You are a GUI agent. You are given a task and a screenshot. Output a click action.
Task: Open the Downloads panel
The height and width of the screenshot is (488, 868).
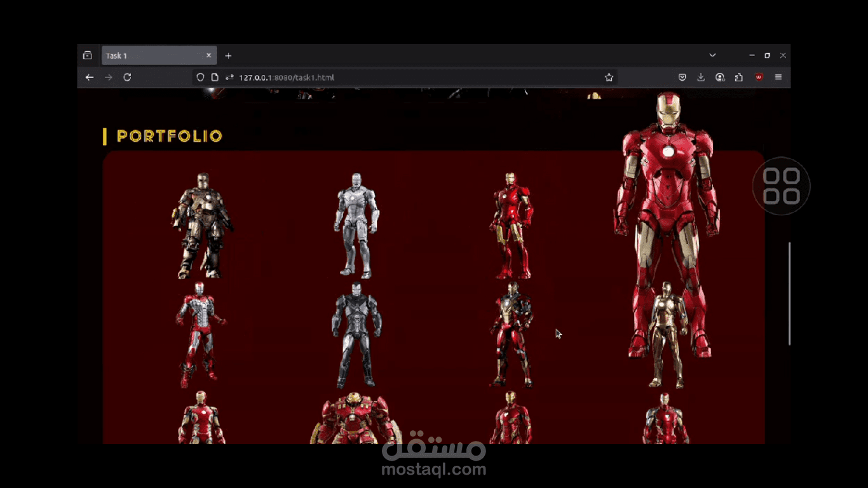point(701,78)
